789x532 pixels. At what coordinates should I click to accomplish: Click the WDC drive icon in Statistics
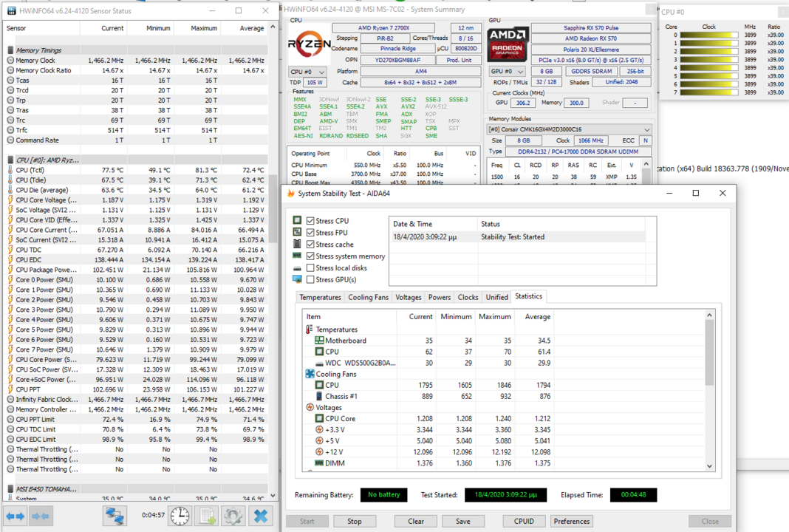[x=320, y=363]
